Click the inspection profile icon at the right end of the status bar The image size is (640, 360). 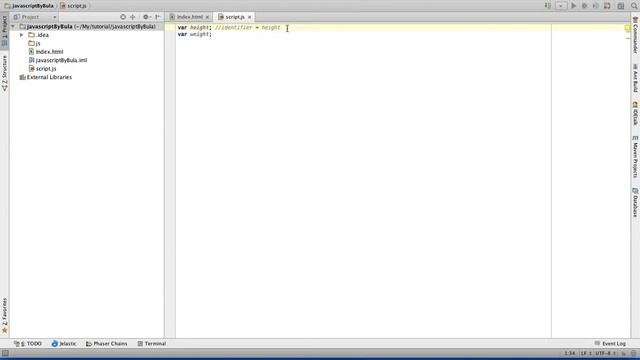(633, 353)
